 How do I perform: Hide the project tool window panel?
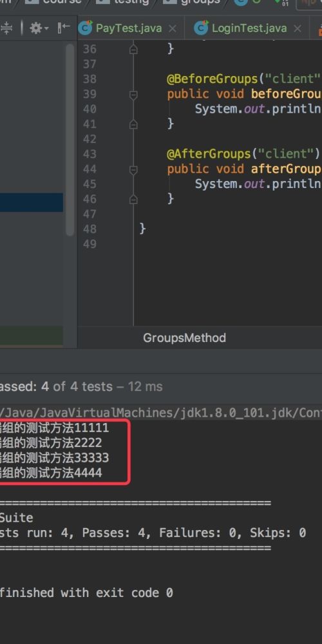coord(63,28)
